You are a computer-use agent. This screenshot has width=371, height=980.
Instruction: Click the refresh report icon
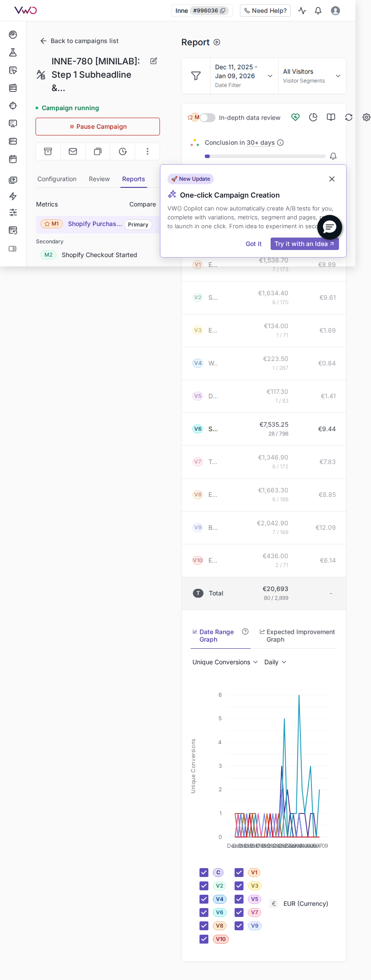(x=349, y=117)
